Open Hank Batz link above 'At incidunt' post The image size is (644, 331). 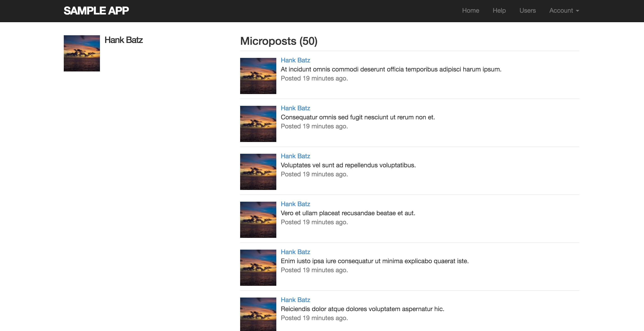tap(295, 60)
